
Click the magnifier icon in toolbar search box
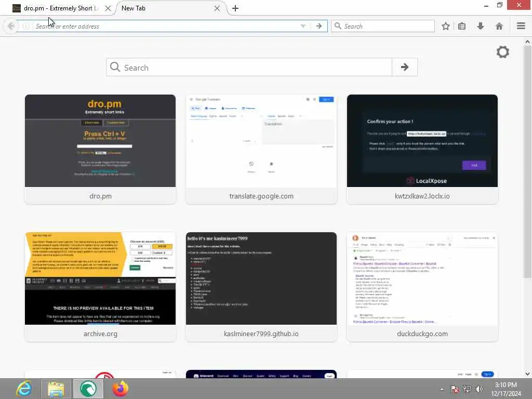coord(338,26)
